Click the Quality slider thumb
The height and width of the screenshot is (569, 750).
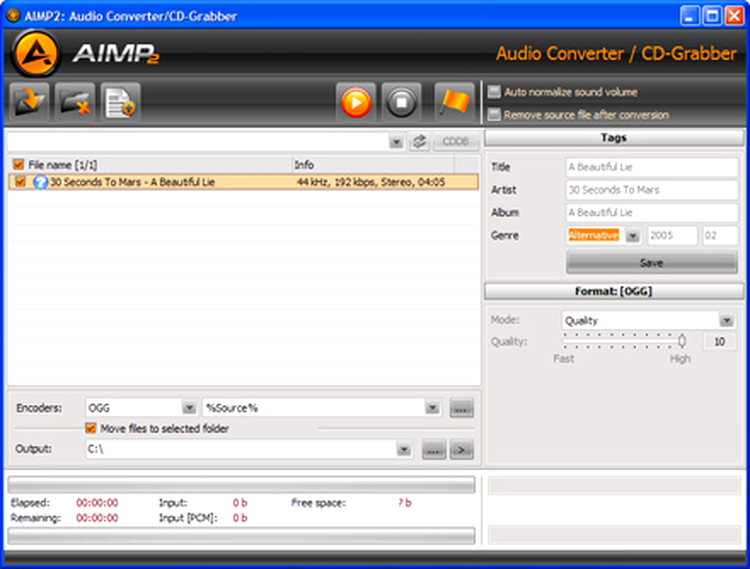(682, 340)
